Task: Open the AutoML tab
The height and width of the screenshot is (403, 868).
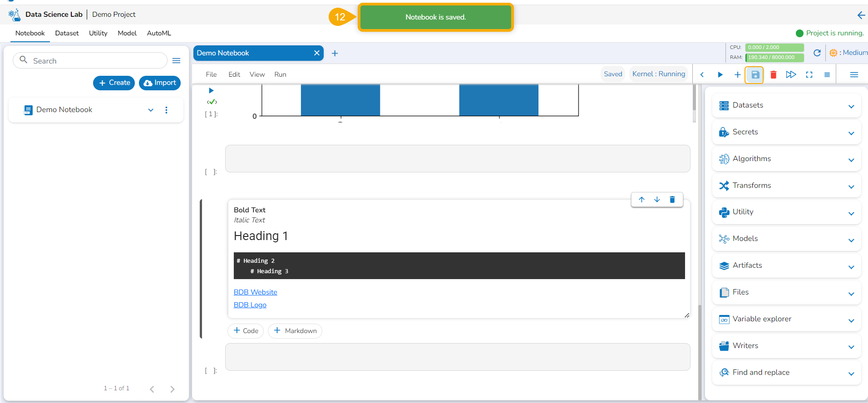Action: click(159, 33)
